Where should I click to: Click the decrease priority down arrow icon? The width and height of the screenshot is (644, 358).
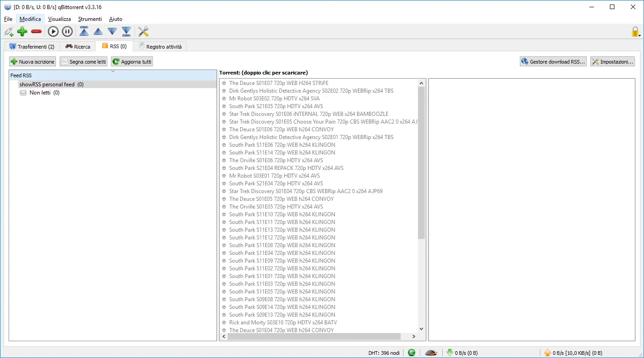click(112, 31)
